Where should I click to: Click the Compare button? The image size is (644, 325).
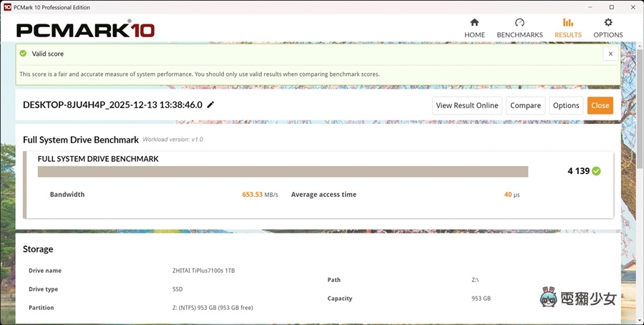pyautogui.click(x=525, y=105)
